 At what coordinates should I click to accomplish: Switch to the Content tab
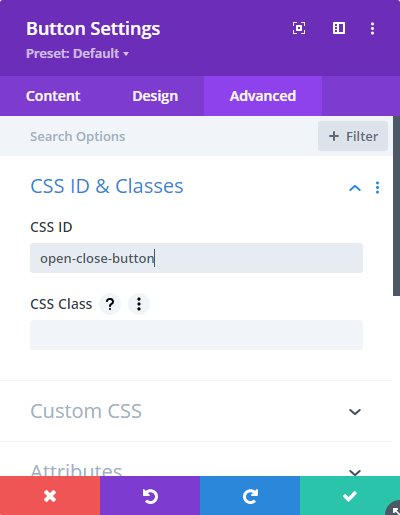53,96
